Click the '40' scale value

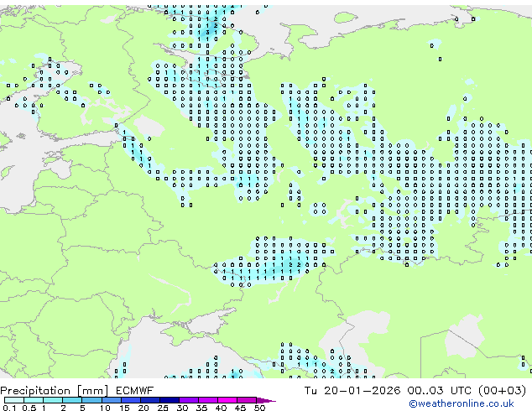click(221, 408)
